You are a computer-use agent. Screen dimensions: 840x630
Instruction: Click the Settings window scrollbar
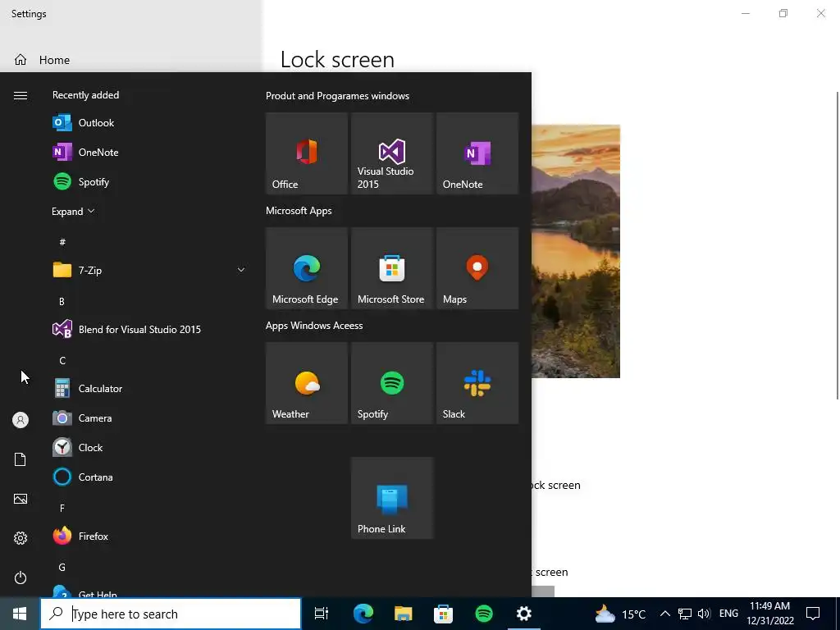[x=838, y=245]
